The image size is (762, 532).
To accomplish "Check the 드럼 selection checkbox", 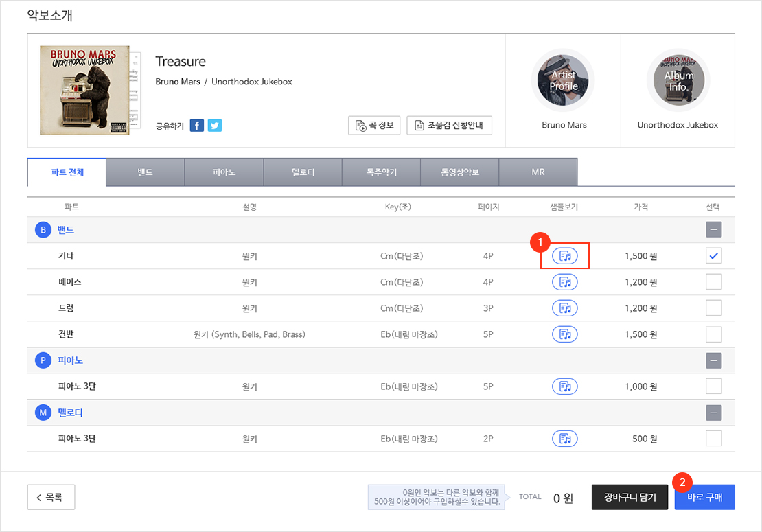I will [x=713, y=308].
